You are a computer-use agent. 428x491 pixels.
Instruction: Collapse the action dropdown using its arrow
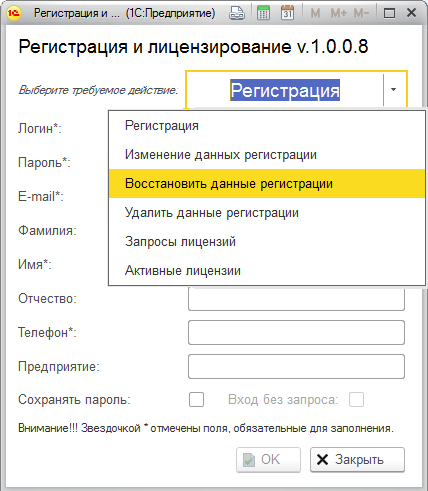394,90
